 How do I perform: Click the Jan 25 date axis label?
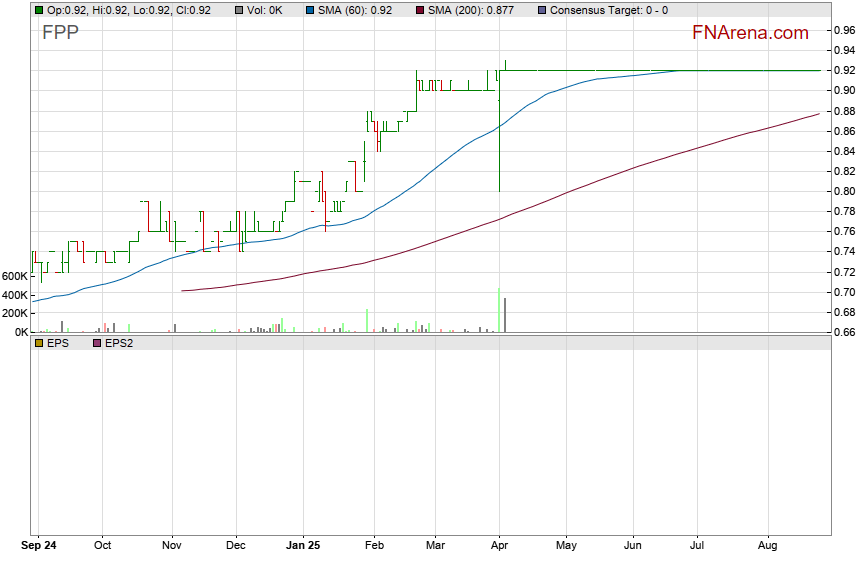click(302, 547)
